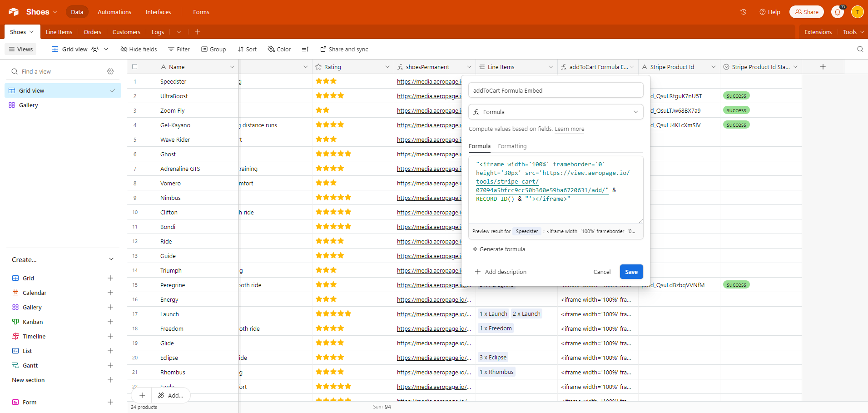Open the Filter toolbar option

179,49
